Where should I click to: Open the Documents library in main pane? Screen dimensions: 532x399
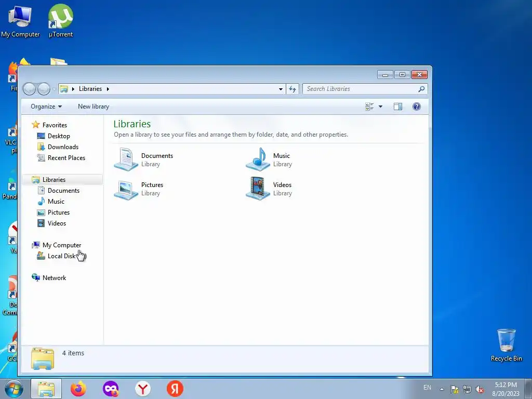click(x=144, y=159)
